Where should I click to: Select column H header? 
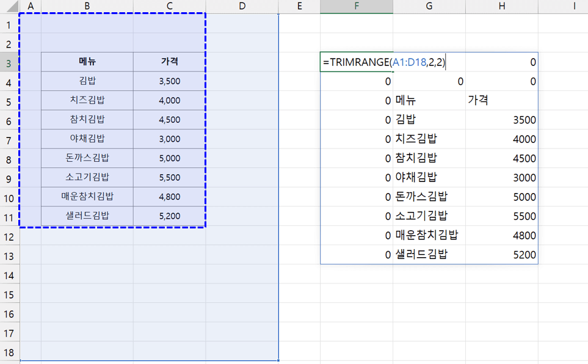[502, 6]
